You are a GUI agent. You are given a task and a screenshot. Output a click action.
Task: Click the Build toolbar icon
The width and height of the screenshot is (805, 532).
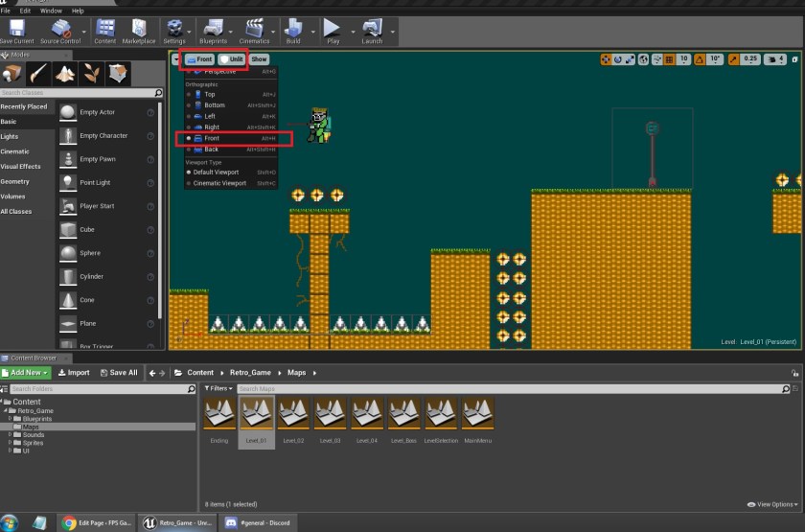point(293,29)
